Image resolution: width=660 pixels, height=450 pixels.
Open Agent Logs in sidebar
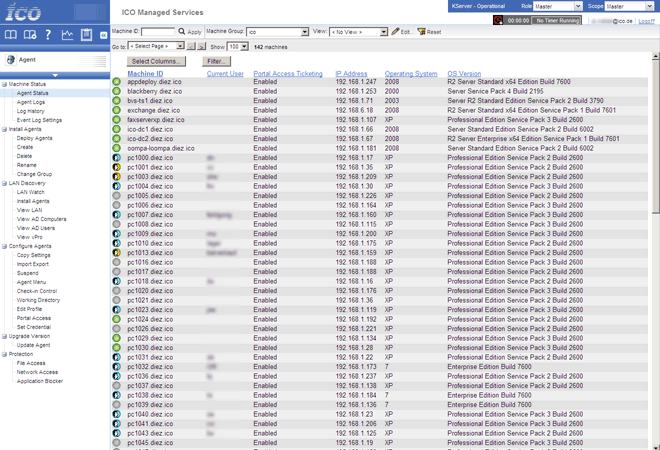click(31, 102)
